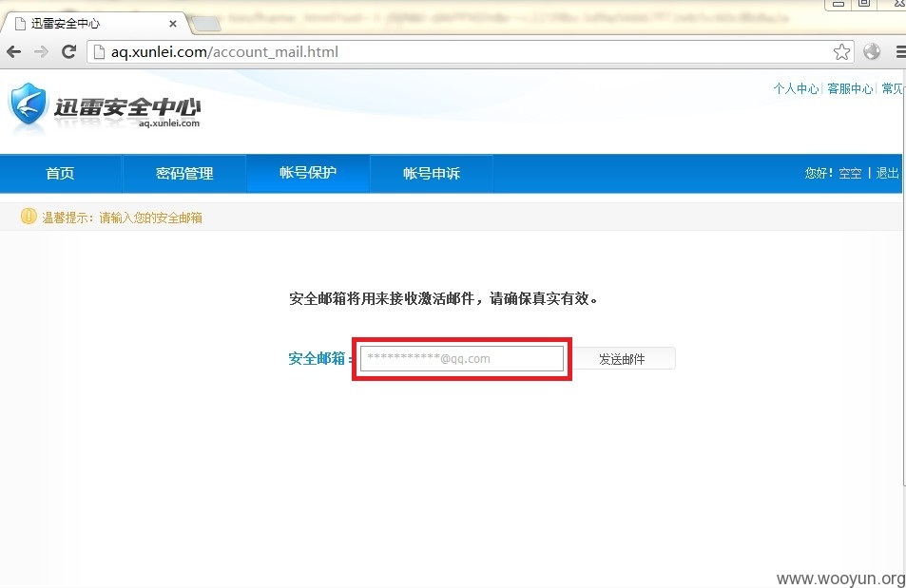This screenshot has width=906, height=588.
Task: Click the 发送邮件 button
Action: [x=623, y=359]
